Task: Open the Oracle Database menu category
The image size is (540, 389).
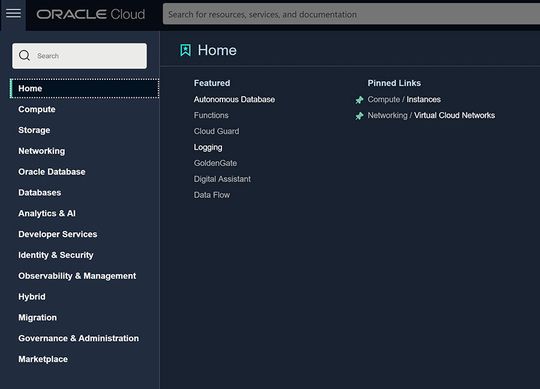Action: 52,172
